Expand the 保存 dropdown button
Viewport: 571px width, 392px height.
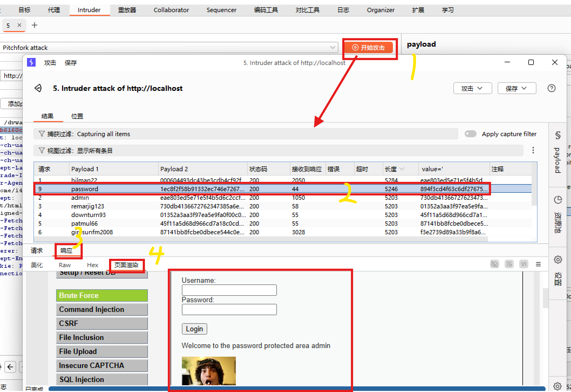click(x=516, y=88)
